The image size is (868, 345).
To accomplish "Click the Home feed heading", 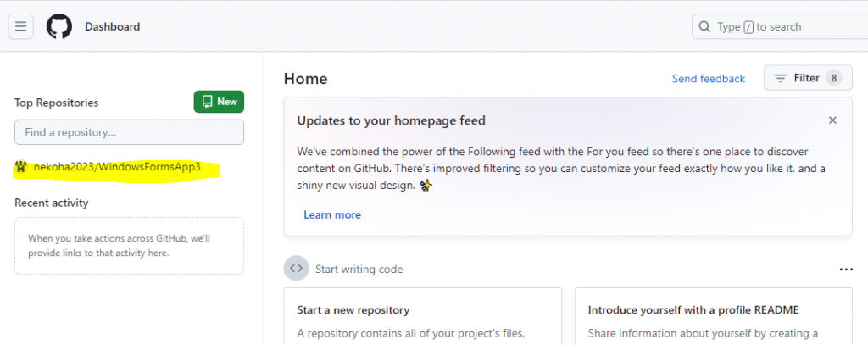I will tap(305, 79).
